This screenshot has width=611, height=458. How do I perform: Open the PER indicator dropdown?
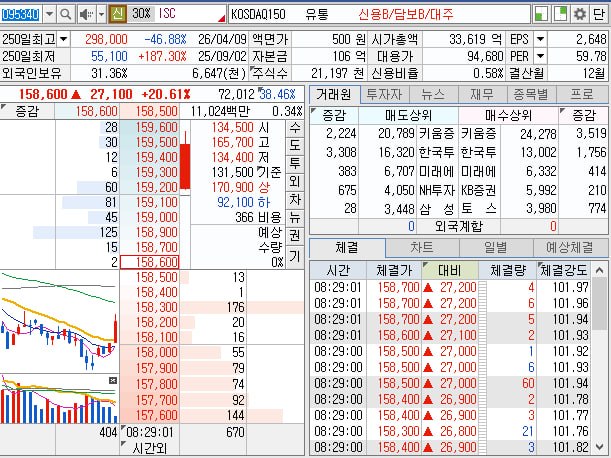click(x=540, y=56)
